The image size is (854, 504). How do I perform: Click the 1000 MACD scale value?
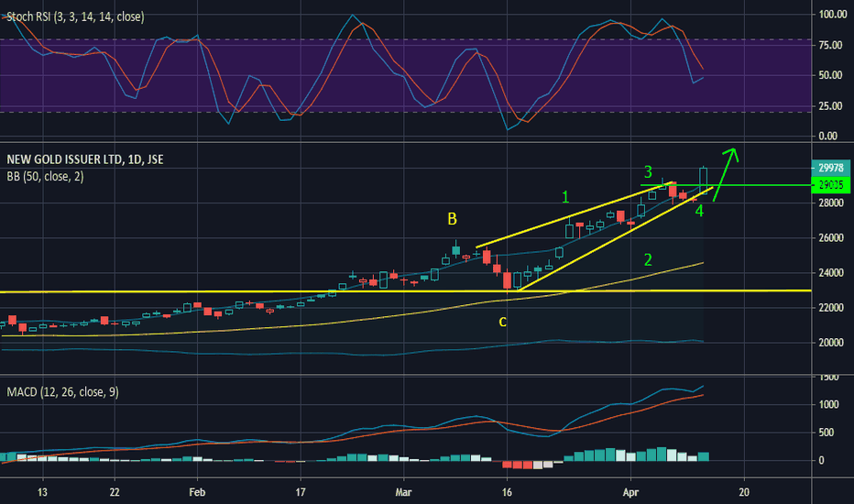tap(828, 404)
